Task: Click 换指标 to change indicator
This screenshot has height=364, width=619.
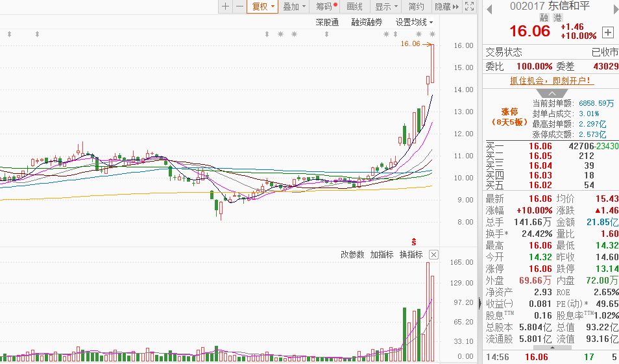Action: tap(411, 254)
